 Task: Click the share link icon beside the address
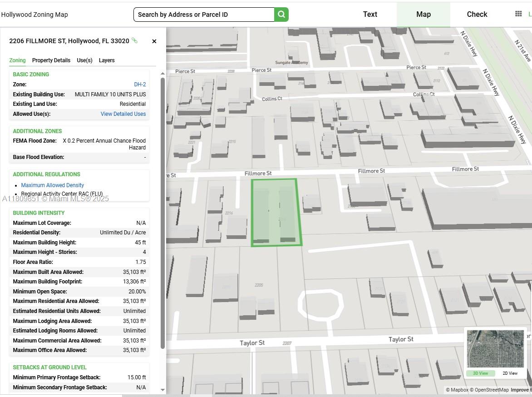coord(134,40)
